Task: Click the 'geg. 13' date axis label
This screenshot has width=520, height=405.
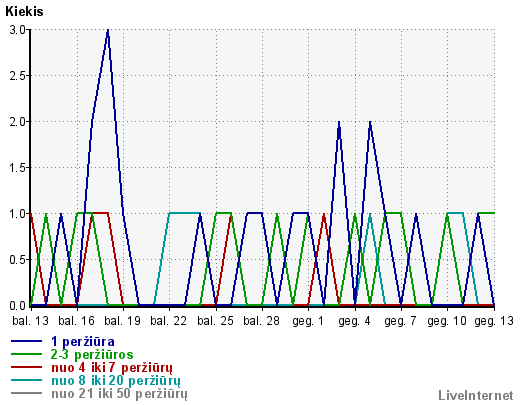Action: point(494,321)
